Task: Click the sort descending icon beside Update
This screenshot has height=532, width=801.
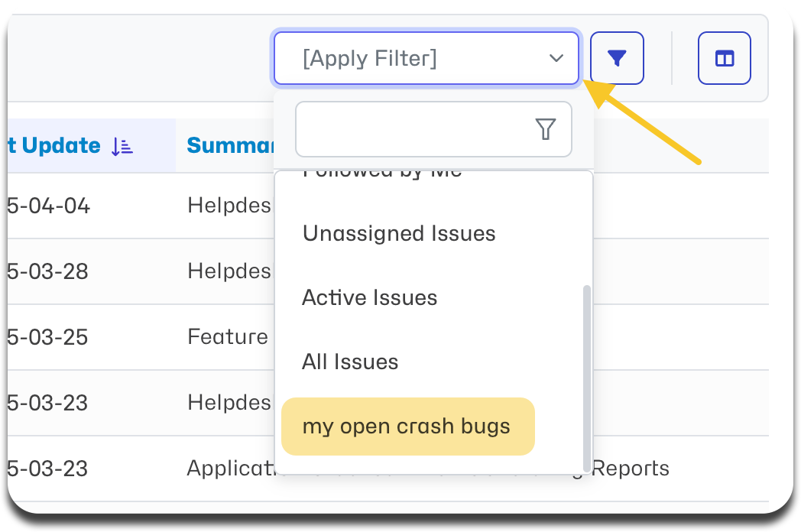Action: (x=122, y=147)
